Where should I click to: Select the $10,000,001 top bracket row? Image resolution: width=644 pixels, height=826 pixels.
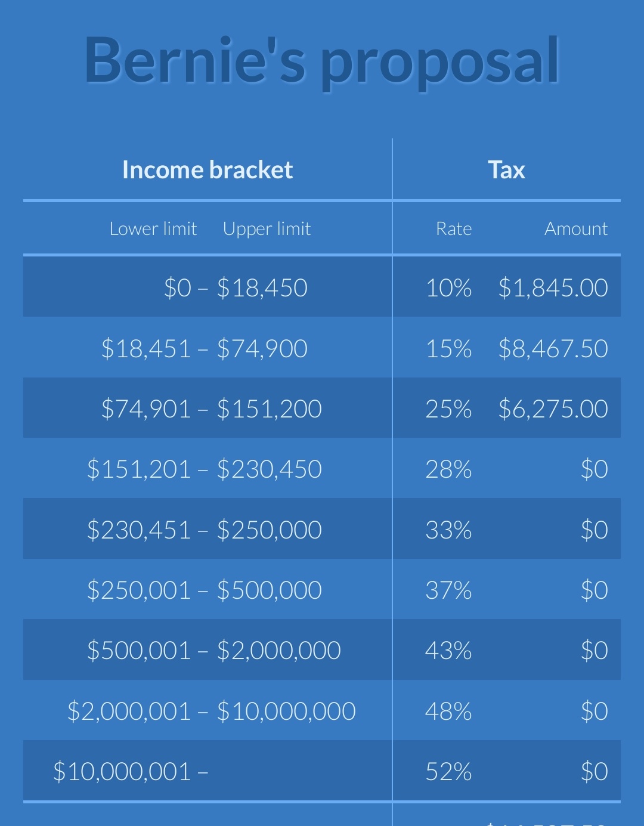(x=131, y=772)
